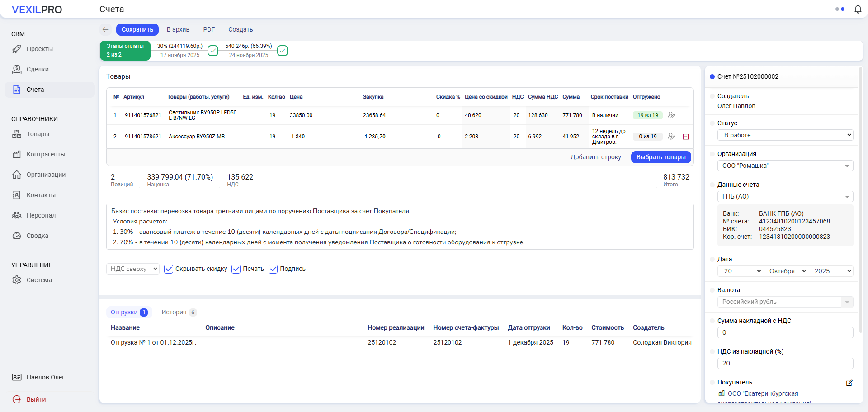
Task: Click the red delete icon on Аксессуар row
Action: click(685, 137)
